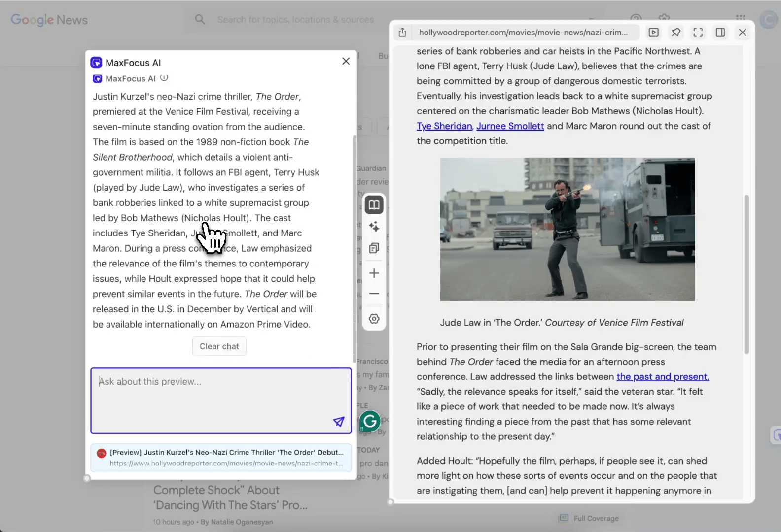Expand preview to fullscreen

click(x=698, y=33)
